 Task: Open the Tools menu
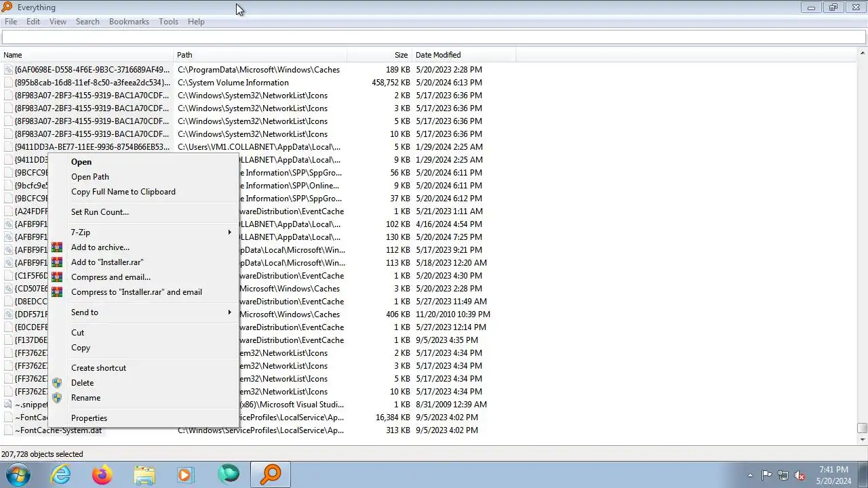tap(168, 22)
